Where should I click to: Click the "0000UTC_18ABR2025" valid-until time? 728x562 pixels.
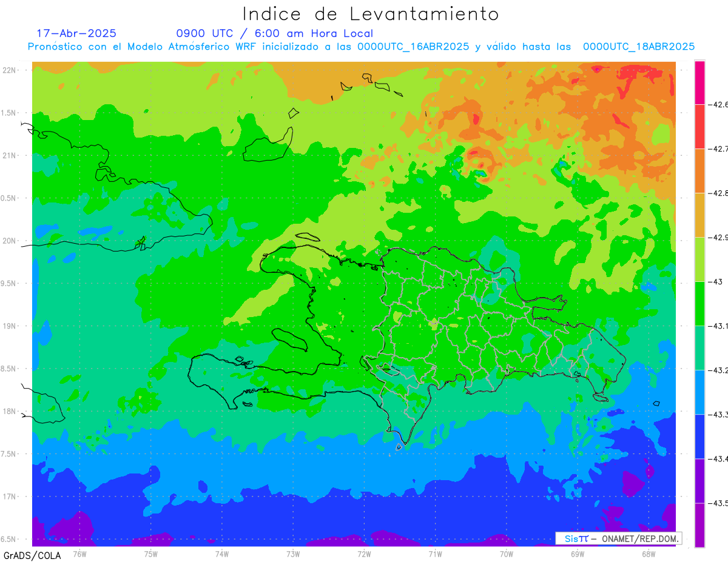pos(639,47)
